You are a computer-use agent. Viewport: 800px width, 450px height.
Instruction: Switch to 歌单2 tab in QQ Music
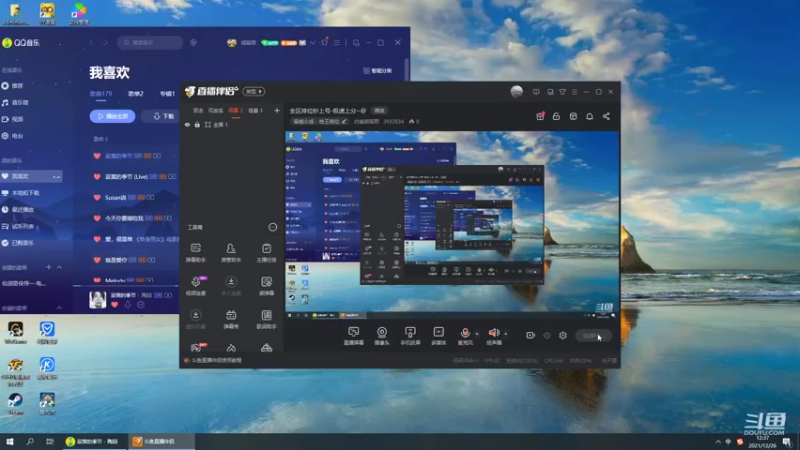pyautogui.click(x=136, y=93)
